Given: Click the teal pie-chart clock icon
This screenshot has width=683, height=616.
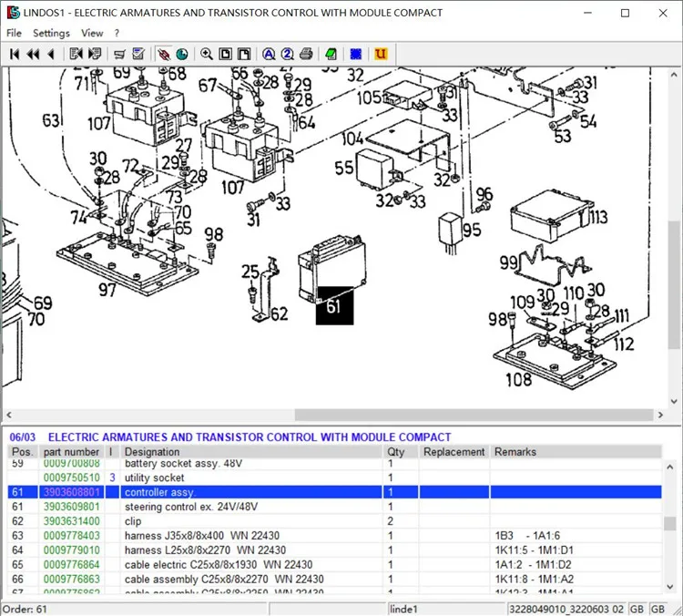Looking at the screenshot, I should tap(182, 54).
